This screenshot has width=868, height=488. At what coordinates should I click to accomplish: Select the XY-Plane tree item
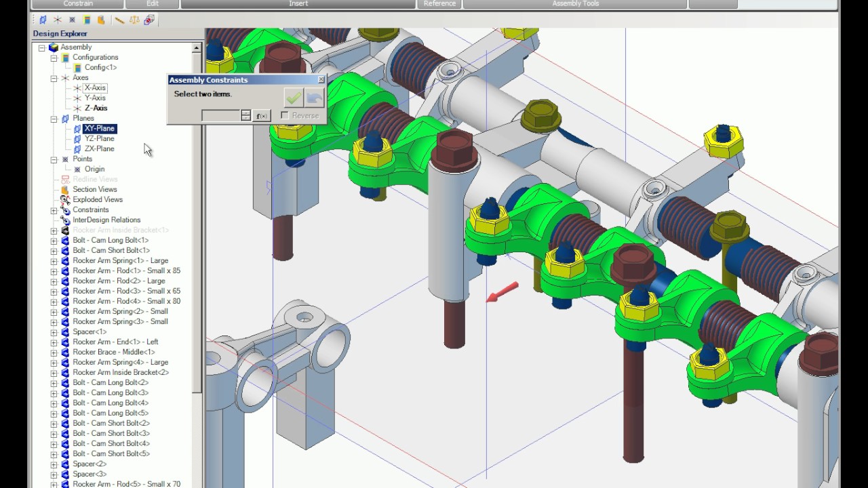pos(100,129)
